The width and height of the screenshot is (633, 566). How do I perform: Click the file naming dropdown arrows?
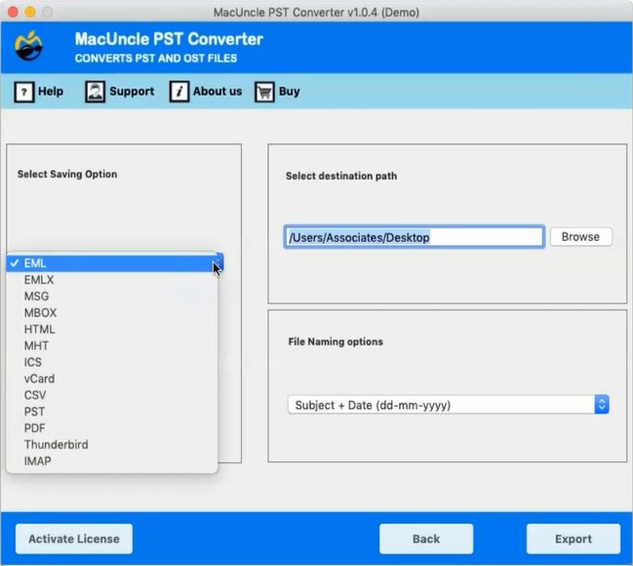(602, 405)
